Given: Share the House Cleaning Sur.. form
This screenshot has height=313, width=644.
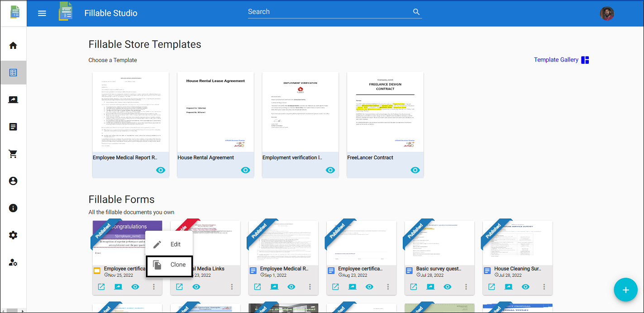Looking at the screenshot, I should click(509, 287).
